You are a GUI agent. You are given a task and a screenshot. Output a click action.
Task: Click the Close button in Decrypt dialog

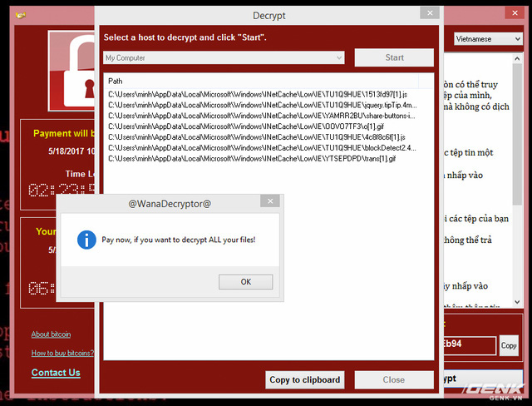(394, 379)
